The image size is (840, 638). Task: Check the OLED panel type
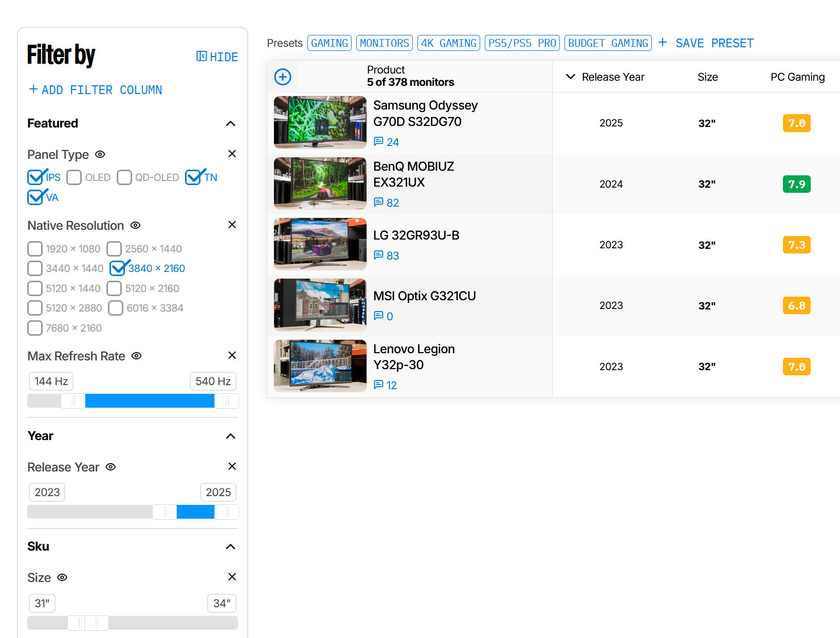(x=74, y=177)
